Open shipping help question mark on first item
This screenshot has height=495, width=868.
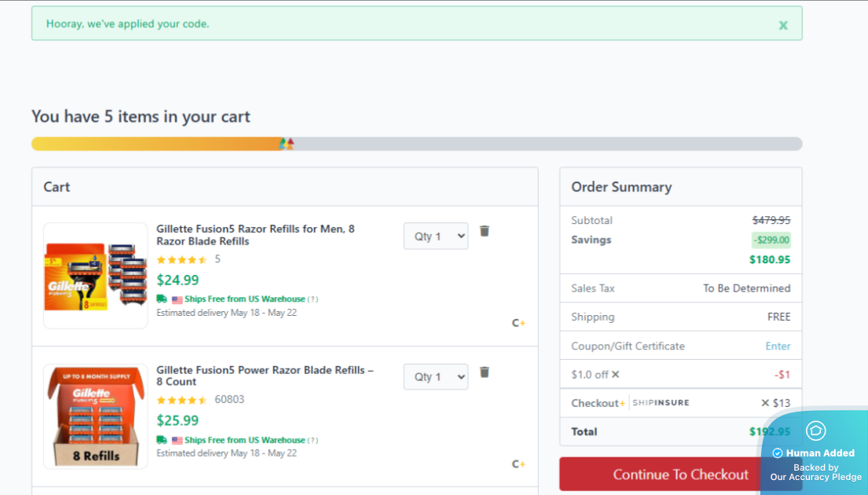tap(313, 299)
